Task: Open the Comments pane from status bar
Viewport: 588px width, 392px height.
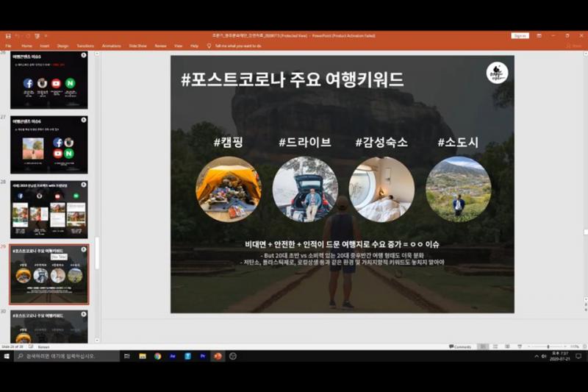Action: coord(460,346)
